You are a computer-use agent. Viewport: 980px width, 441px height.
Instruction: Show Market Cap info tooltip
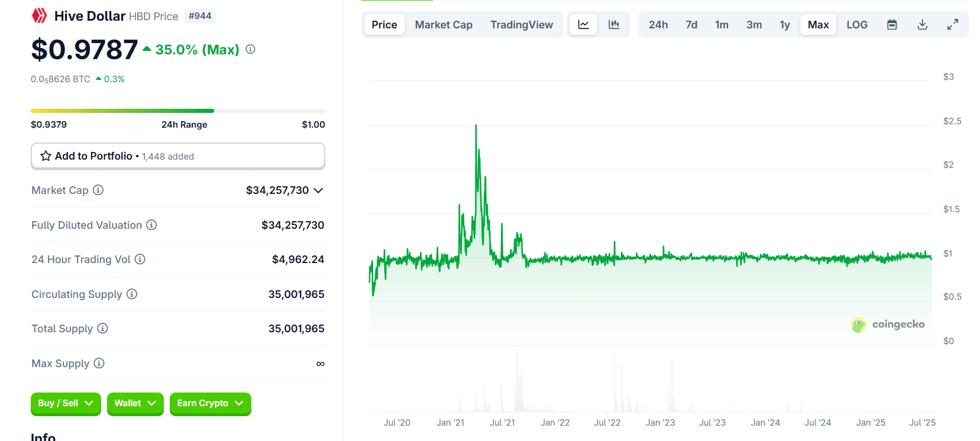point(98,190)
